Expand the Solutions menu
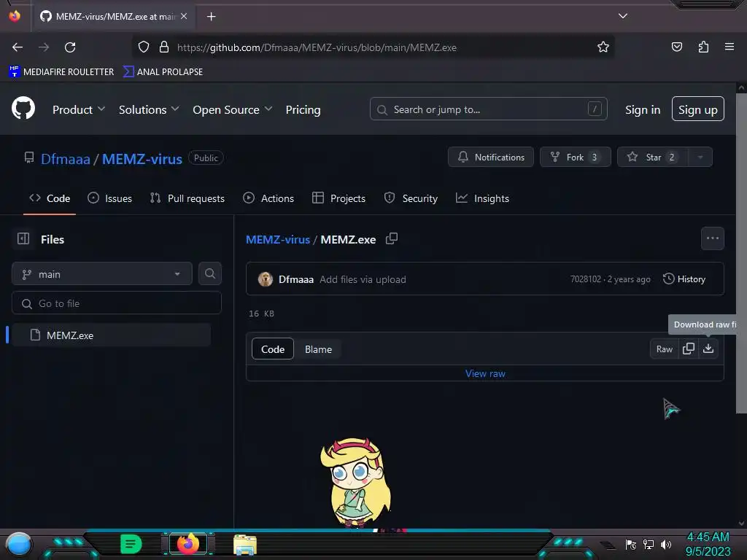The width and height of the screenshot is (747, 560). tap(149, 109)
